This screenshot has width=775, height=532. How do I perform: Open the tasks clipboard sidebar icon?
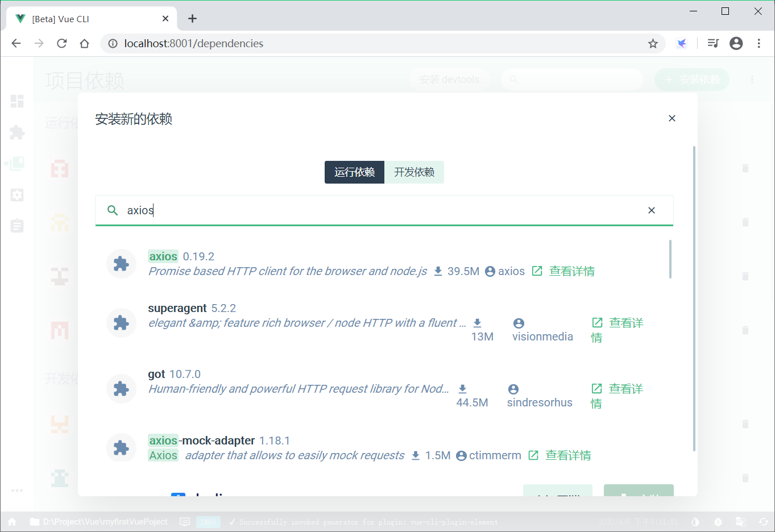pos(17,226)
